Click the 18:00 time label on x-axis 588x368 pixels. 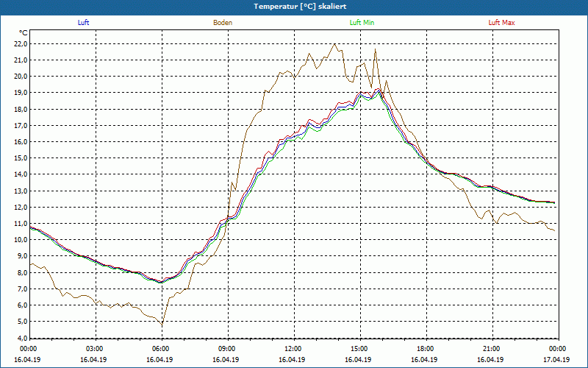(x=425, y=349)
